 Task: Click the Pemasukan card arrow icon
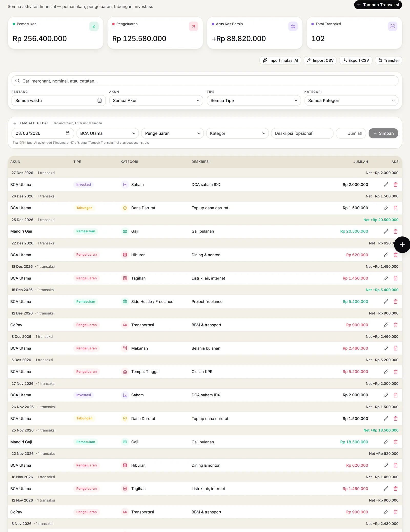[94, 26]
